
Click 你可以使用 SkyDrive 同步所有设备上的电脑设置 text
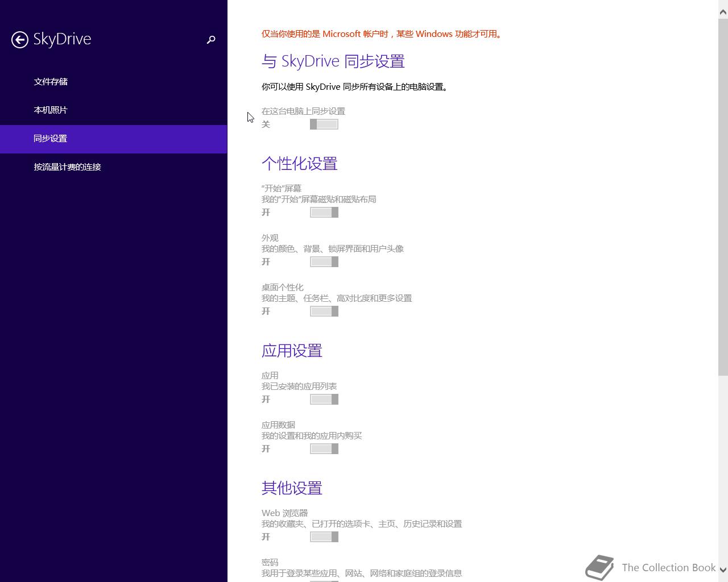click(355, 87)
